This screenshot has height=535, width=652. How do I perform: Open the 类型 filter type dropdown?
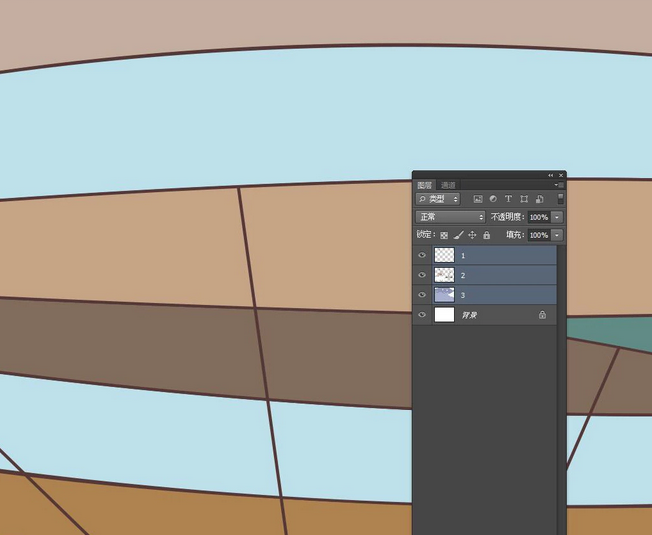point(438,199)
